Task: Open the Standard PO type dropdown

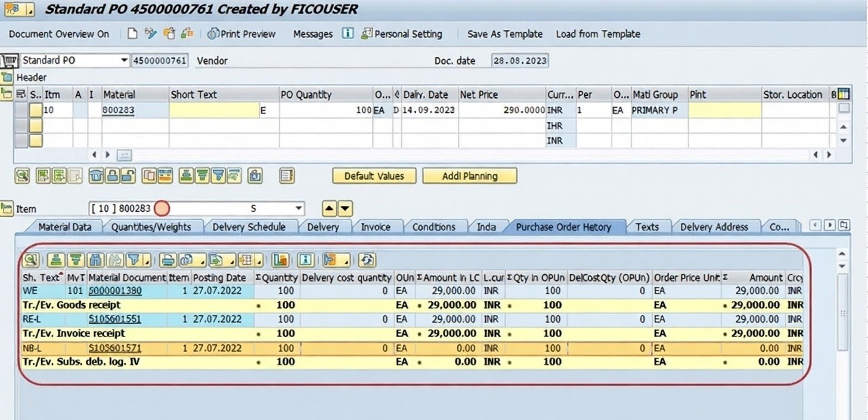Action: [x=124, y=60]
